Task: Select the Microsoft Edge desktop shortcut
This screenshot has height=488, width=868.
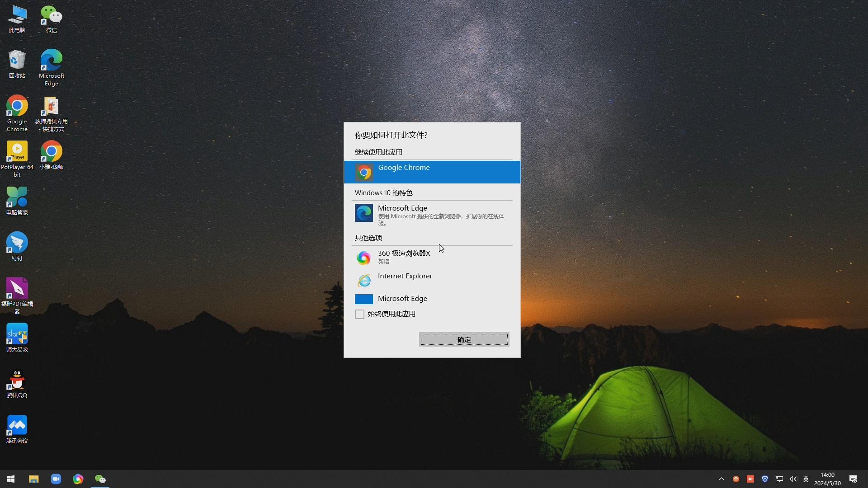Action: (x=52, y=68)
